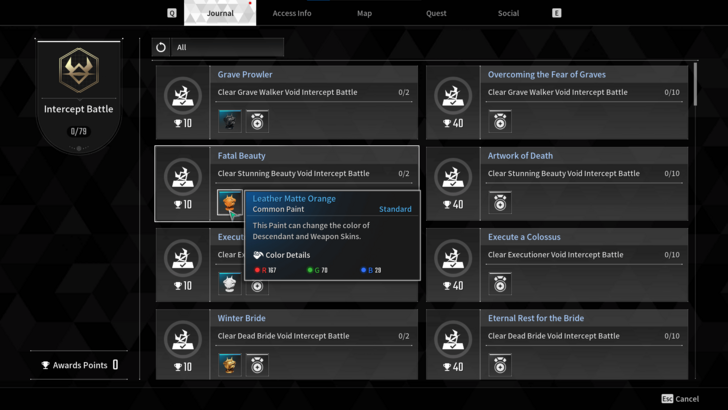
Task: Select the Execute a Colossus medal icon
Action: (x=500, y=284)
